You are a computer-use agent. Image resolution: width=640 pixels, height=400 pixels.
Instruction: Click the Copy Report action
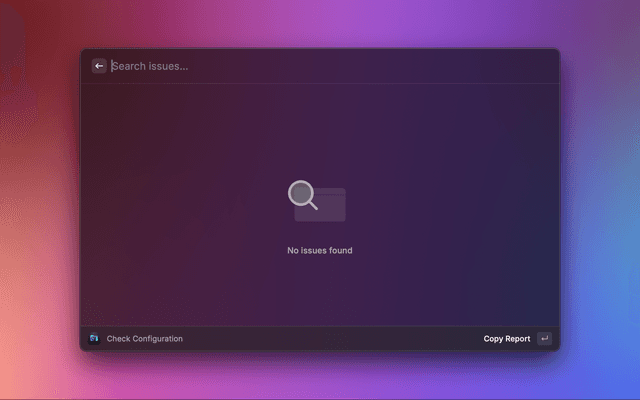pos(507,339)
